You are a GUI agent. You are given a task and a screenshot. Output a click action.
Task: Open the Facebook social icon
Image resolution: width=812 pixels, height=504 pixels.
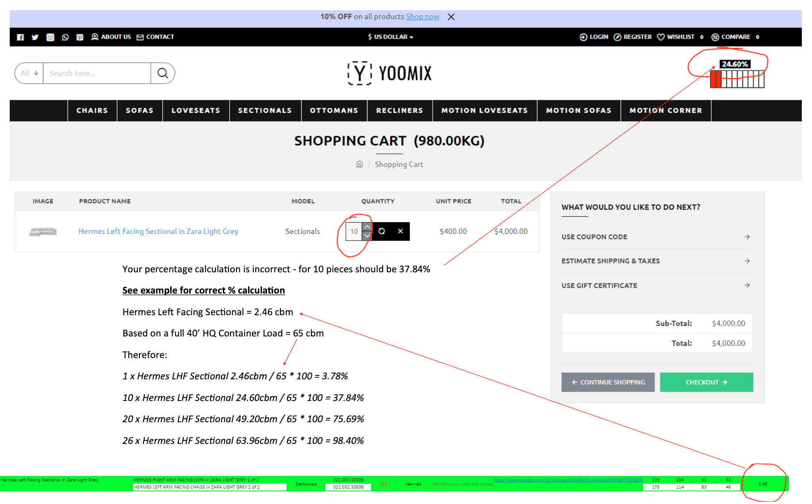click(x=20, y=37)
